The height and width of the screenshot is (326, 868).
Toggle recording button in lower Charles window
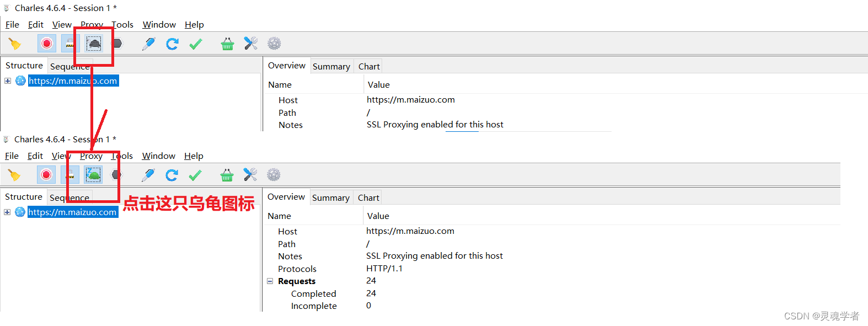point(46,175)
